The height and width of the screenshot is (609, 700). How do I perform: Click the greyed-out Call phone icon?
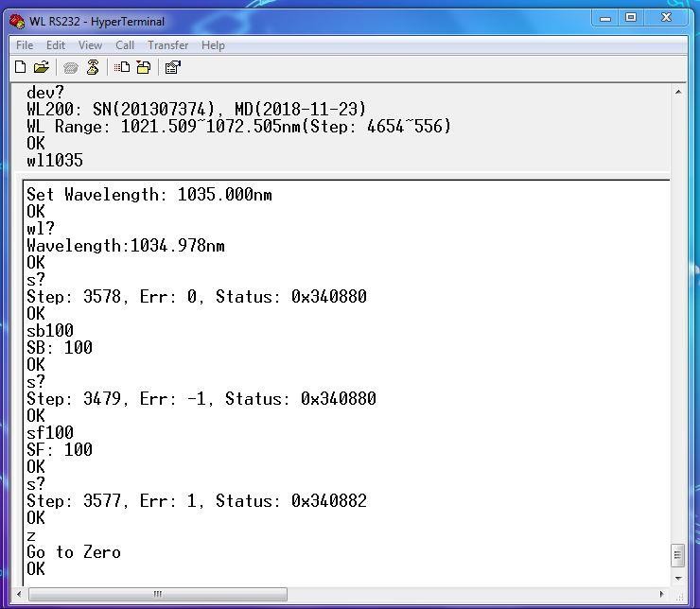(71, 67)
